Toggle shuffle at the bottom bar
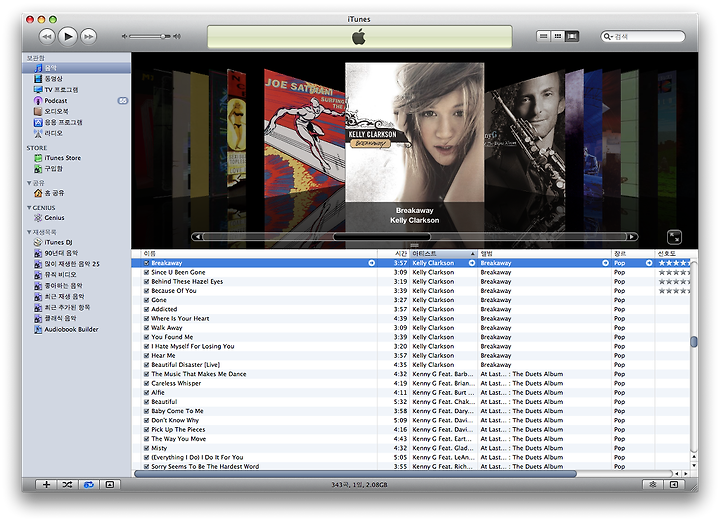Screen dimensions: 720x522 pyautogui.click(x=68, y=485)
